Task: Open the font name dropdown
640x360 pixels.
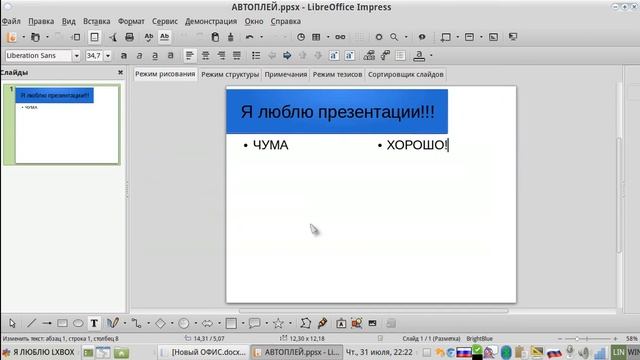Action: (x=76, y=56)
